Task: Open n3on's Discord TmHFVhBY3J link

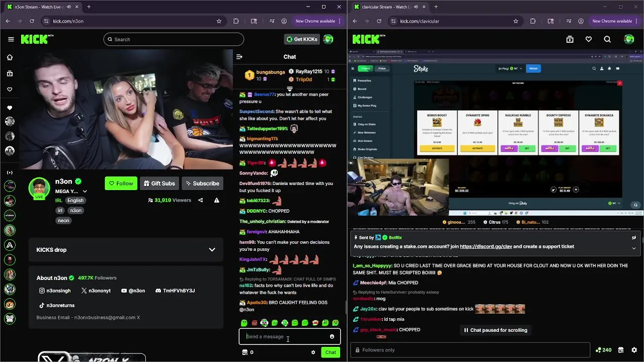Action: point(175,291)
